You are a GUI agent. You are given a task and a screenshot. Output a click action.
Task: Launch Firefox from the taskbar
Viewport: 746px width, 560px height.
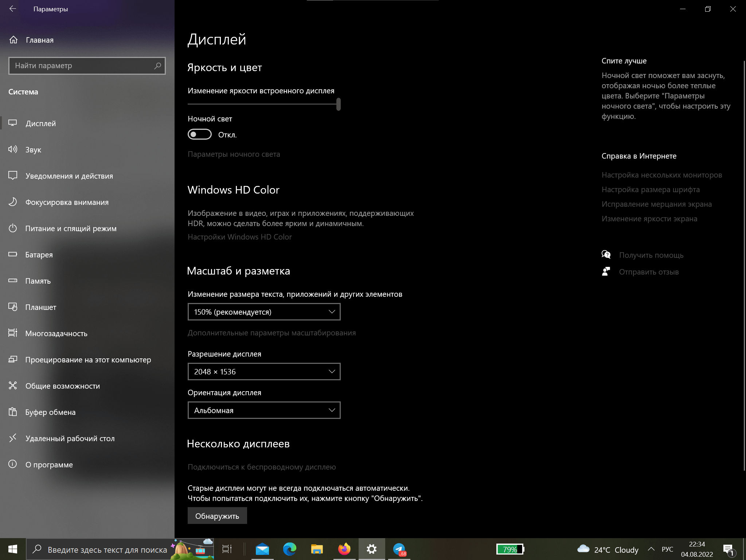point(344,549)
